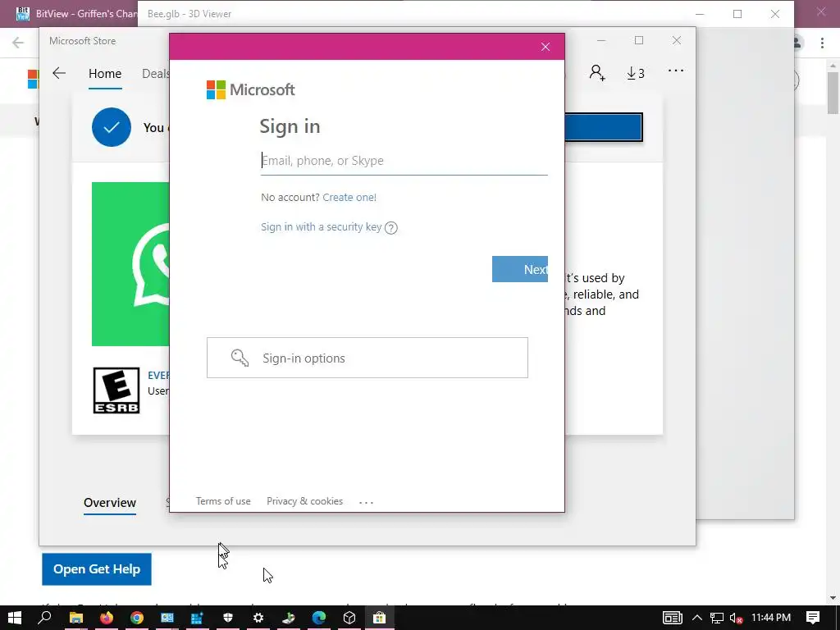
Task: Click the network icon in system tray
Action: coord(717,618)
